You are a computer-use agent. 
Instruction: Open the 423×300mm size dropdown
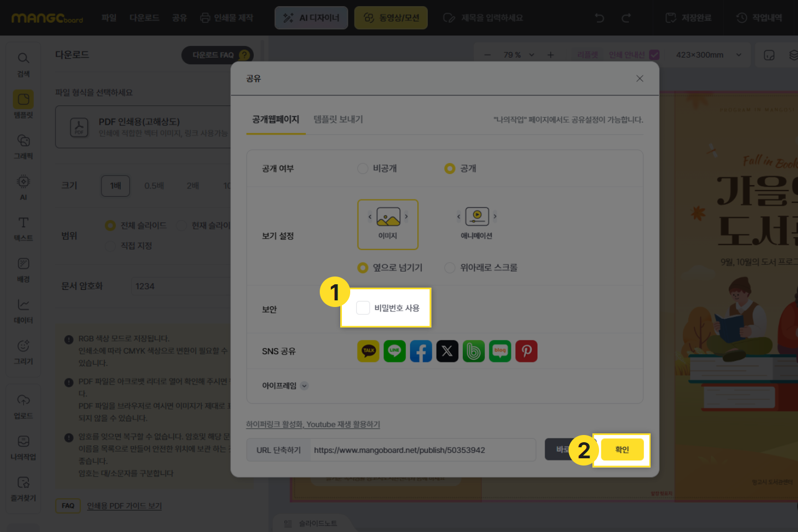tap(708, 55)
